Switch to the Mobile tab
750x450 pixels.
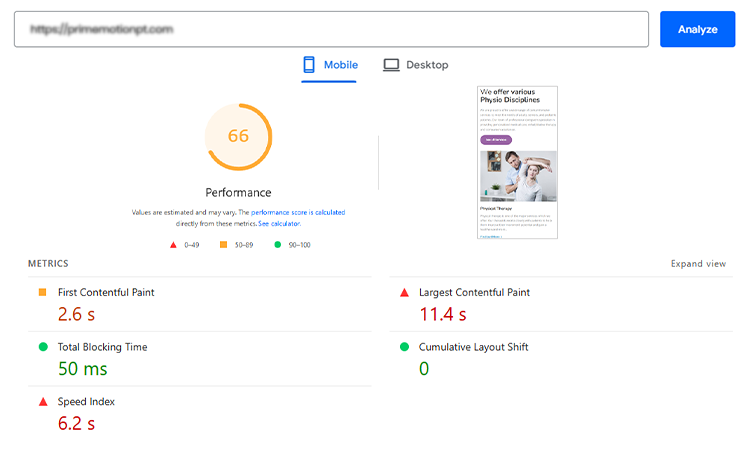pyautogui.click(x=330, y=65)
